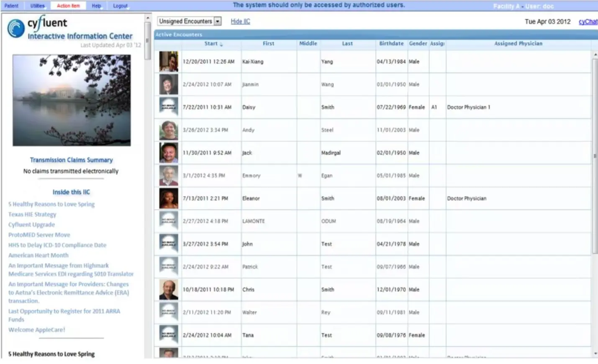Screen dimensions: 598x364
Task: Select the Action Item menu
Action: [68, 5]
